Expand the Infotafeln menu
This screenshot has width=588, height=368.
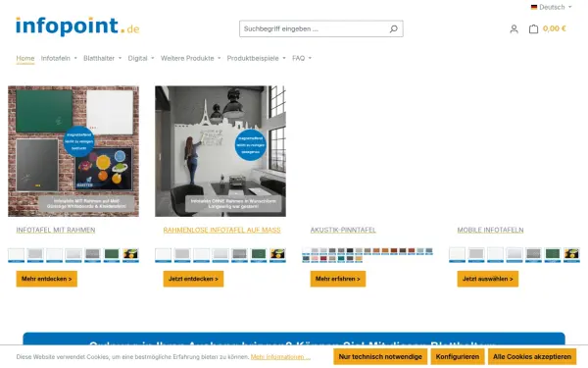tap(59, 58)
